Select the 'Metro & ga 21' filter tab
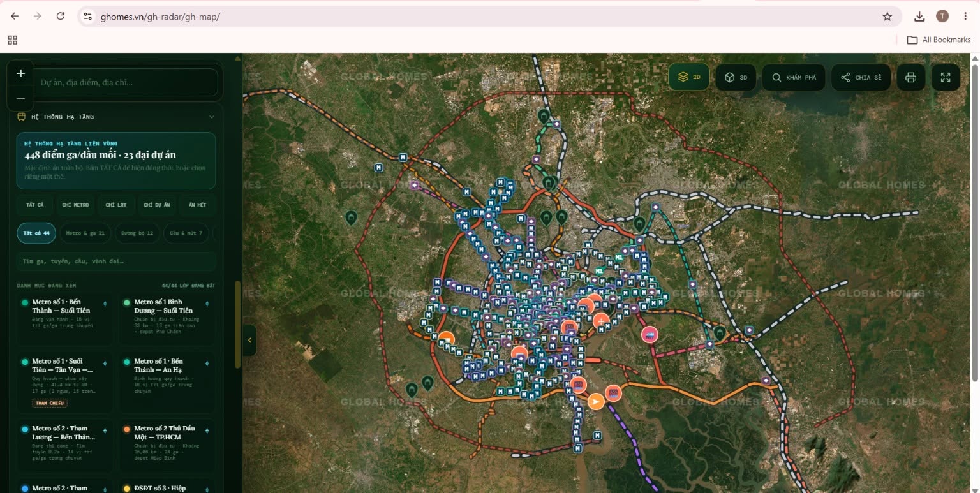This screenshot has width=980, height=493. point(85,233)
